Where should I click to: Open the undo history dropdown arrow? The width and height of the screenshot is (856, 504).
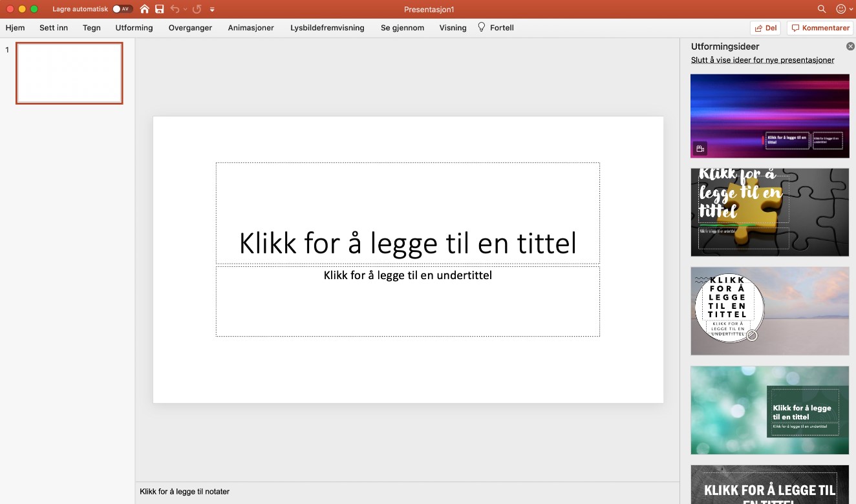pyautogui.click(x=185, y=9)
